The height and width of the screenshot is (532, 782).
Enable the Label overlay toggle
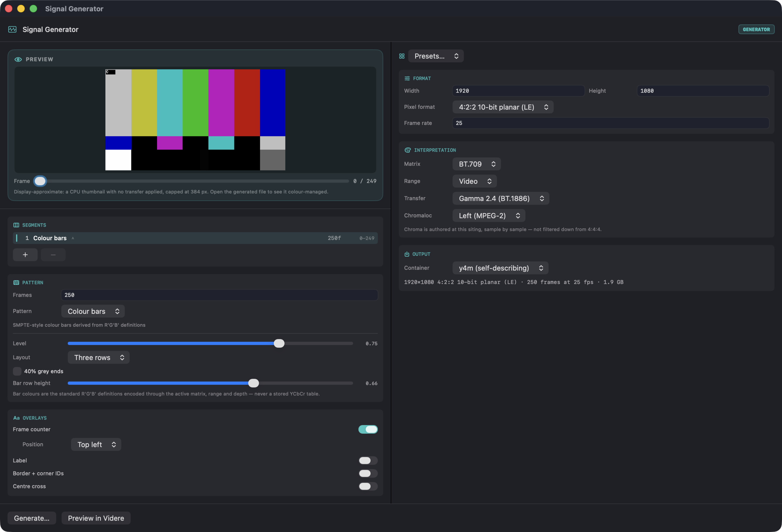tap(368, 461)
